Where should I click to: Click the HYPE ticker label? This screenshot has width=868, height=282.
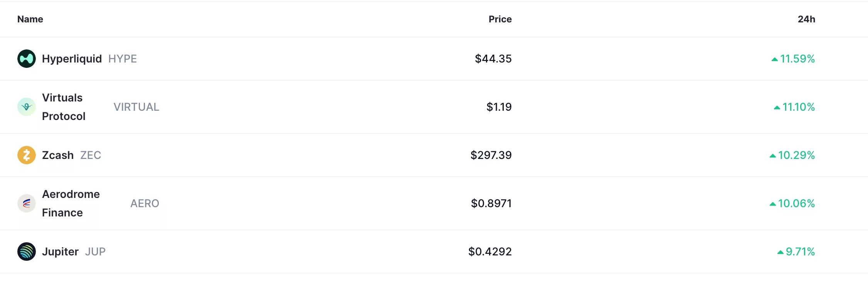point(122,59)
